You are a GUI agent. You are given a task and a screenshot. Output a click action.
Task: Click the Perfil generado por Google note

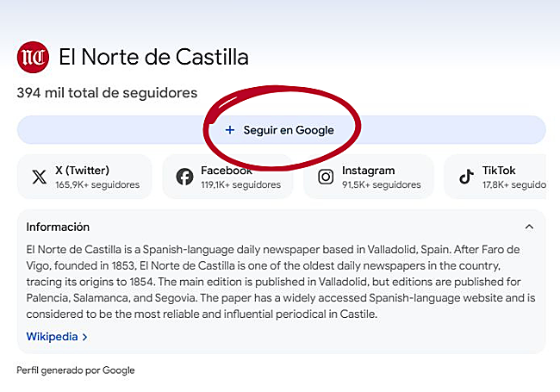click(76, 370)
